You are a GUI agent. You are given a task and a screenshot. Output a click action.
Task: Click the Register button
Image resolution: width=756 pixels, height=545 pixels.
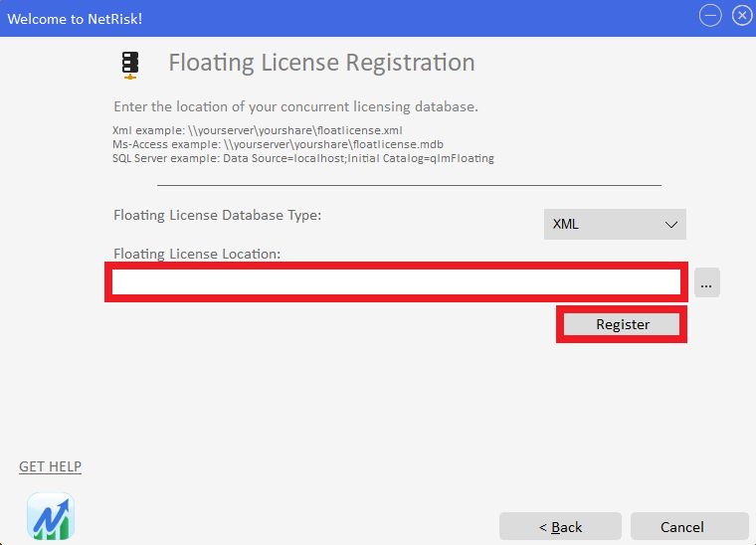(x=622, y=324)
